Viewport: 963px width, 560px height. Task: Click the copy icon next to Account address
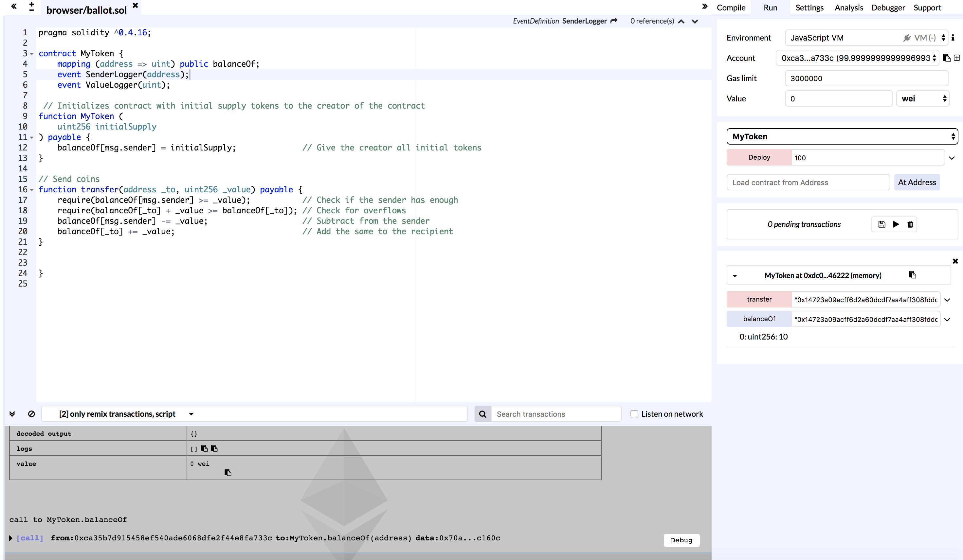[946, 58]
